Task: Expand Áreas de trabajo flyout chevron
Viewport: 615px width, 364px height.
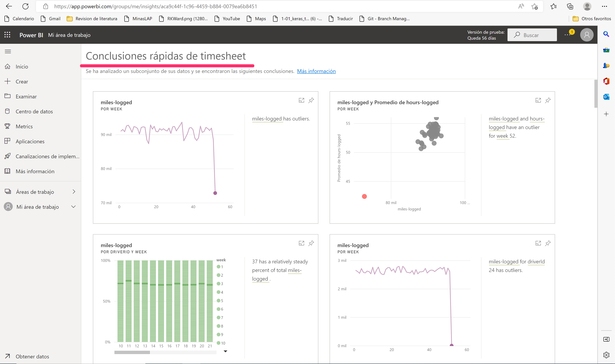Action: 74,192
